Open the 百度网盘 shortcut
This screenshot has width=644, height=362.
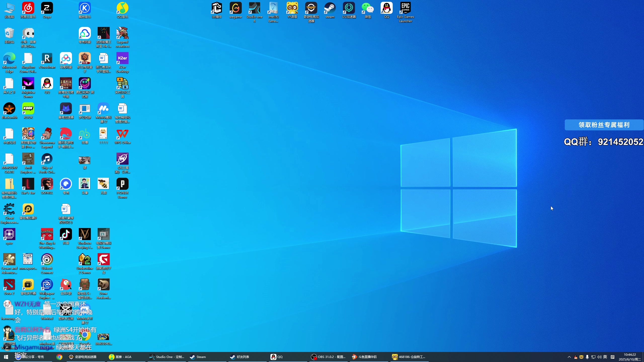(66, 61)
